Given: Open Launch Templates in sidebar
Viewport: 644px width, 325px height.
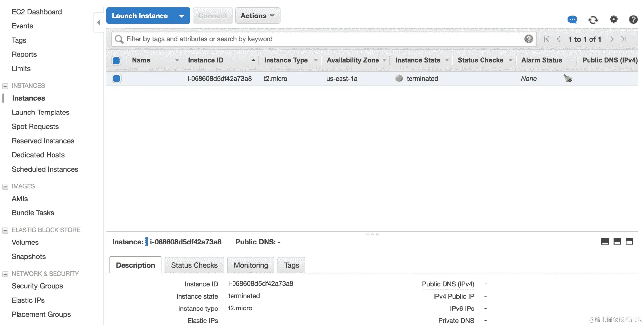Looking at the screenshot, I should click(41, 112).
